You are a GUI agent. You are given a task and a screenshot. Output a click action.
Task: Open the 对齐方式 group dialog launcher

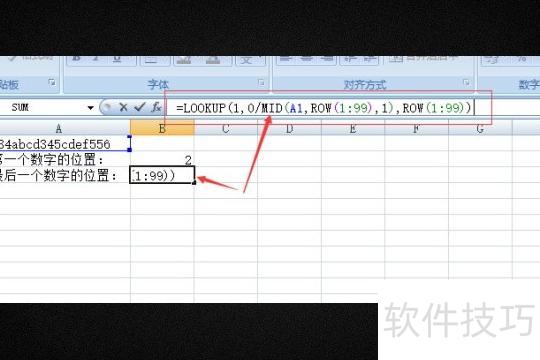coord(466,82)
